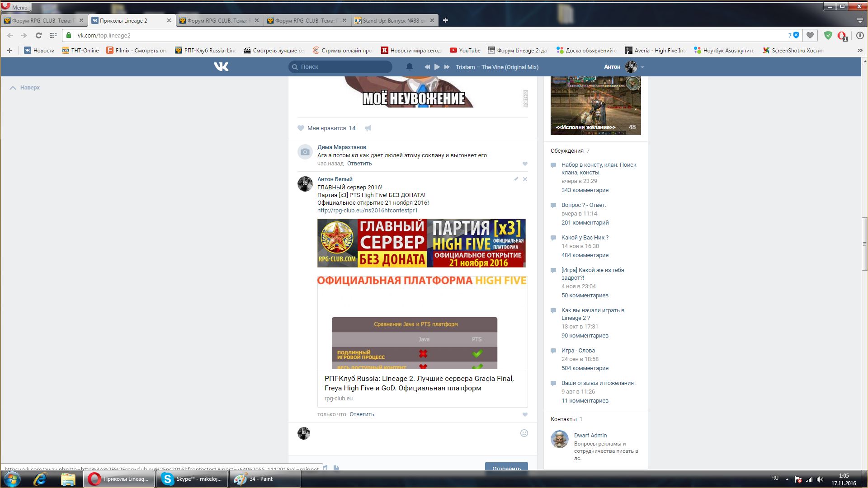
Task: Toggle the bookmark heart icon in the address bar
Action: tap(810, 35)
